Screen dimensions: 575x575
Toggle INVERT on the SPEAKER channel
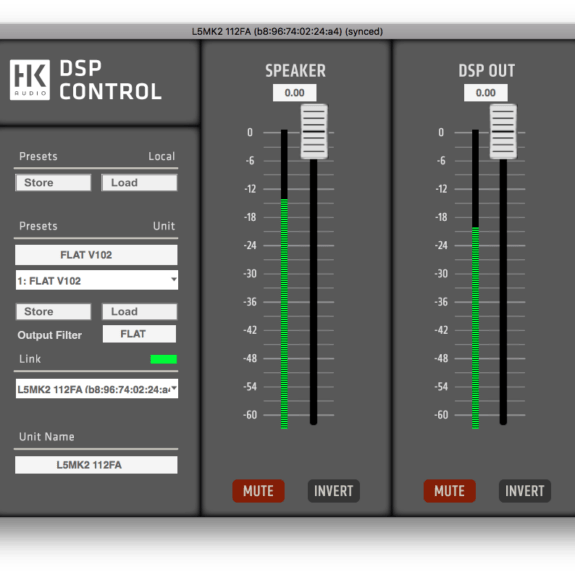pos(333,491)
